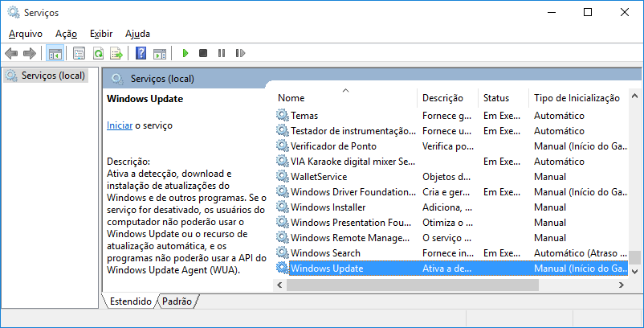The width and height of the screenshot is (644, 328).
Task: Click the Back arrow toolbar icon
Action: [11, 53]
